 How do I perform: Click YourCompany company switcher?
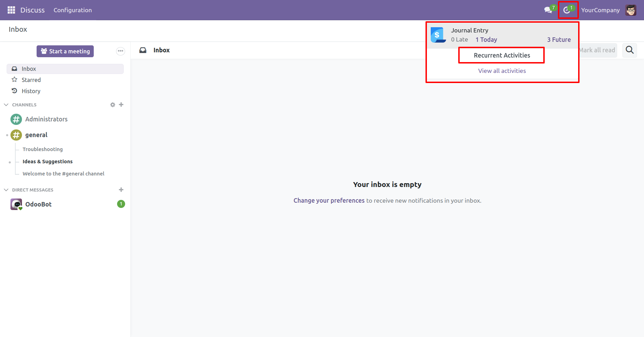(600, 10)
